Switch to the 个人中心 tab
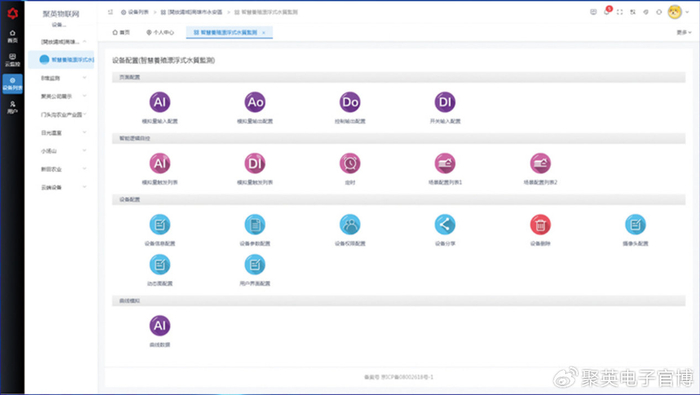 point(160,33)
